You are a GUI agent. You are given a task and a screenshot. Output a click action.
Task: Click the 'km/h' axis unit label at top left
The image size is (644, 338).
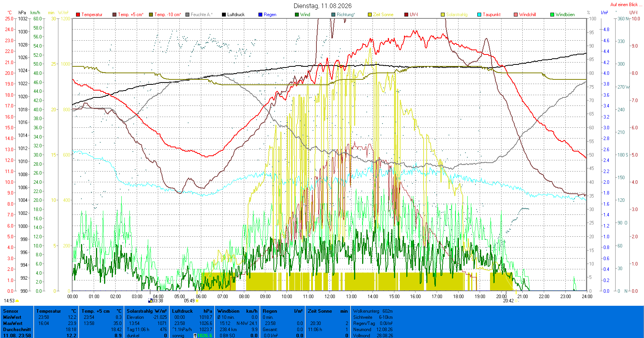[x=35, y=13]
